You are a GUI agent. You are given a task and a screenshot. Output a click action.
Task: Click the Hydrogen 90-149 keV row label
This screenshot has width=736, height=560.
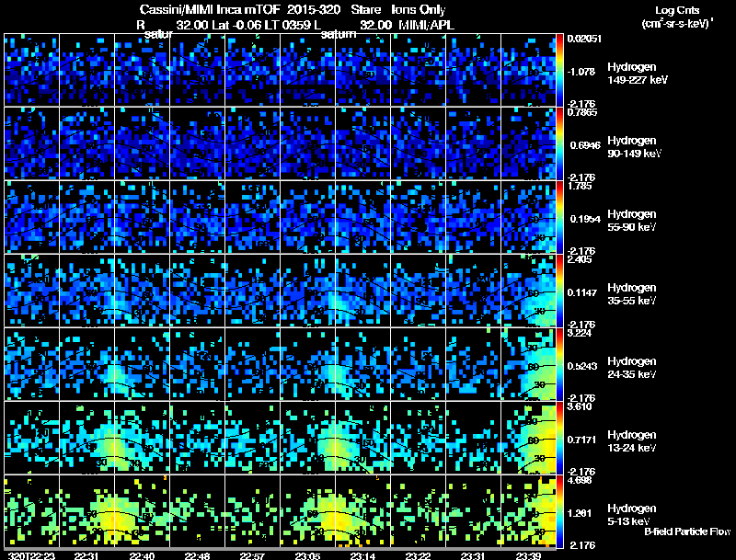click(635, 147)
